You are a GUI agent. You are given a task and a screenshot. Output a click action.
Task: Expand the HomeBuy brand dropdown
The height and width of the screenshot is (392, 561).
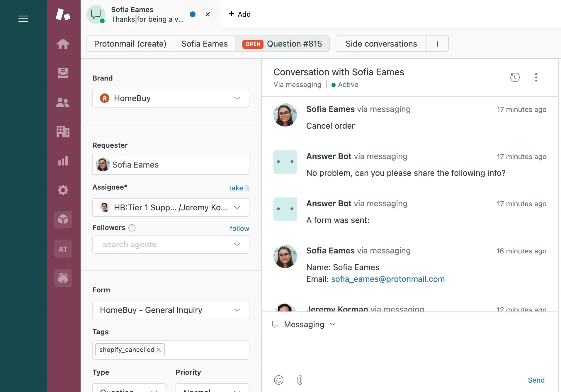171,98
